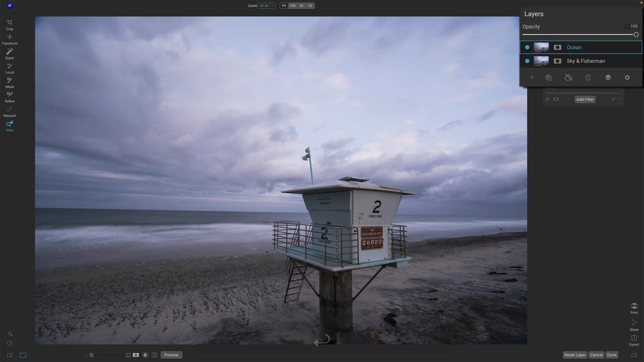
Task: Adjust the layer Opacity slider handle
Action: tap(636, 35)
